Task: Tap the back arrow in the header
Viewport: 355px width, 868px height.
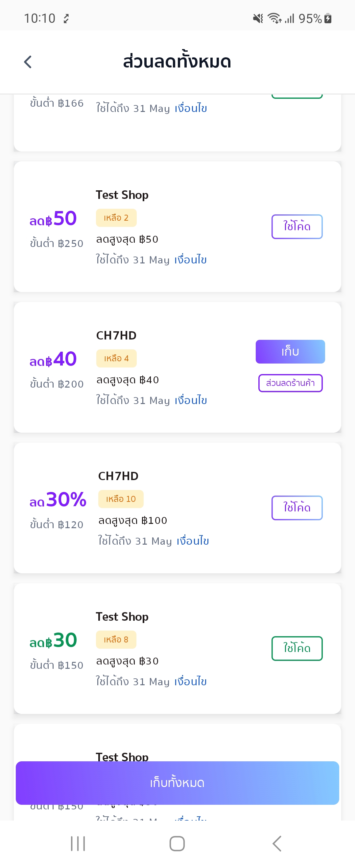Action: point(28,62)
